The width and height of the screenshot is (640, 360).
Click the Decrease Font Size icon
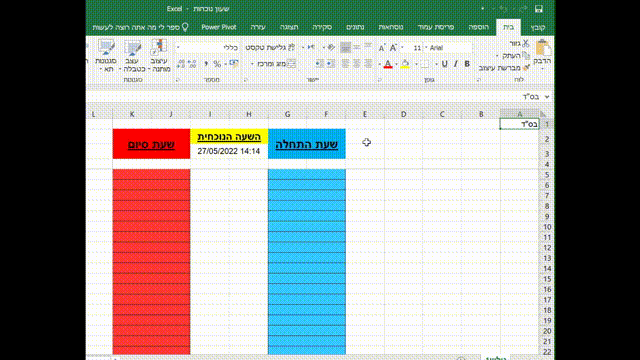(x=382, y=48)
